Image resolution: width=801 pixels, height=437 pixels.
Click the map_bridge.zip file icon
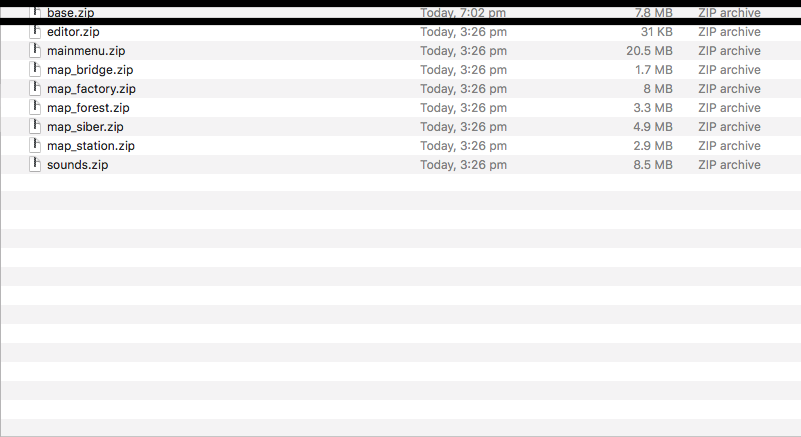pyautogui.click(x=36, y=70)
